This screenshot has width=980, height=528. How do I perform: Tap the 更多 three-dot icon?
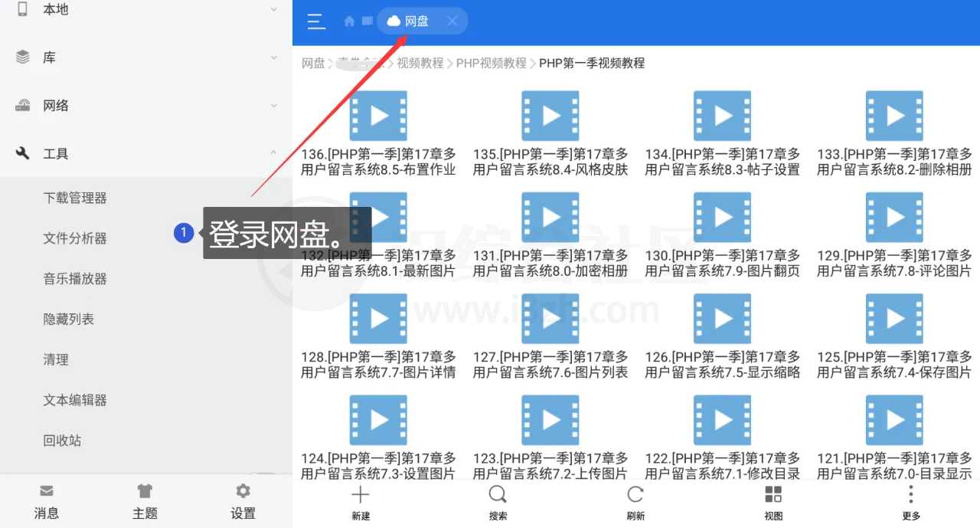pyautogui.click(x=910, y=494)
